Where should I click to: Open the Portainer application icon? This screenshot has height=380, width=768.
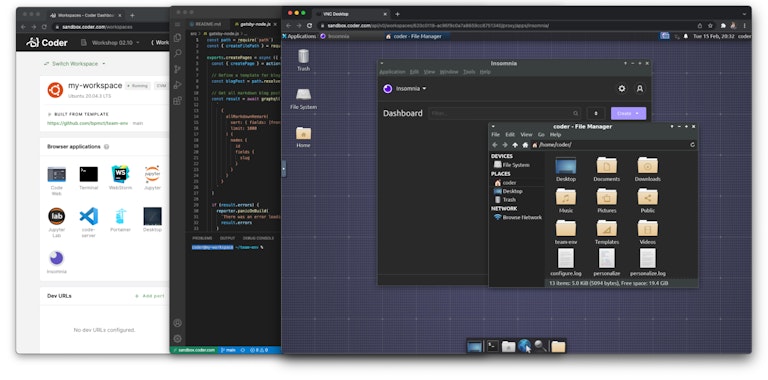point(120,216)
